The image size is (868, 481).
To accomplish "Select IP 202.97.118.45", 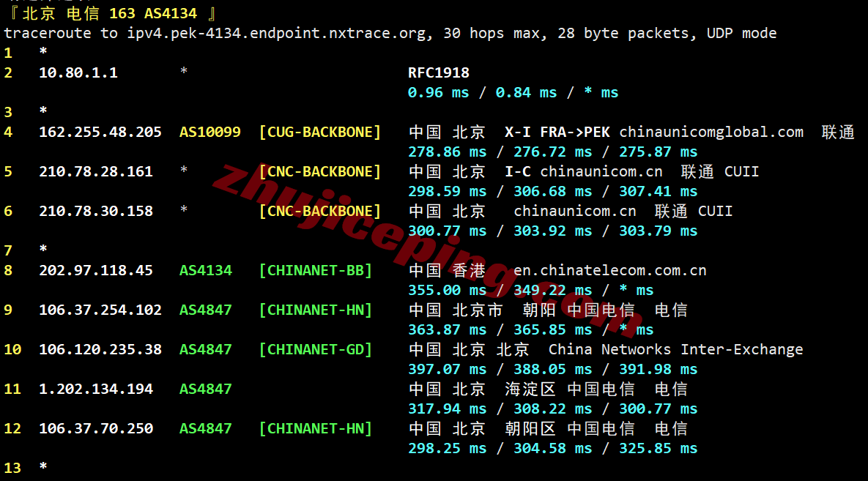I will point(96,271).
